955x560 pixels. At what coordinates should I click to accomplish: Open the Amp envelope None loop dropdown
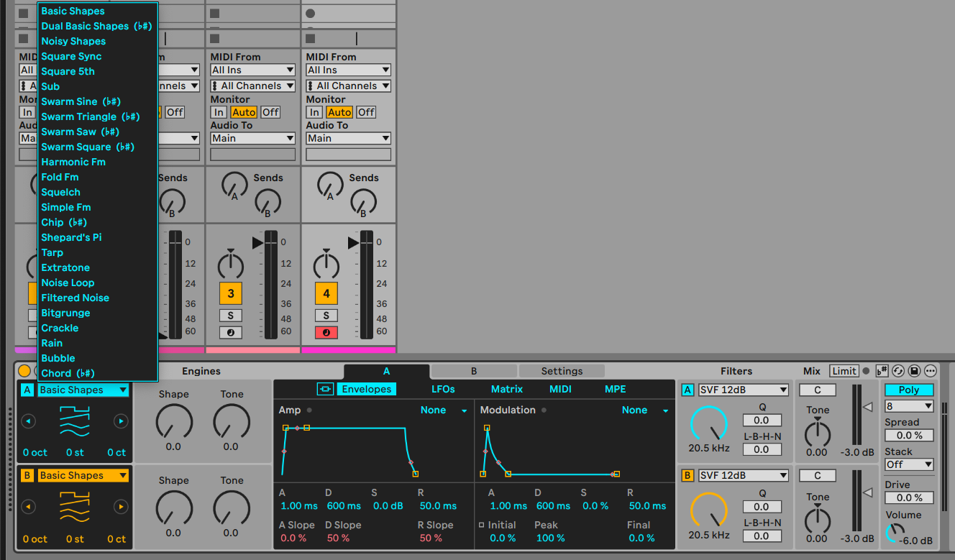tap(444, 410)
